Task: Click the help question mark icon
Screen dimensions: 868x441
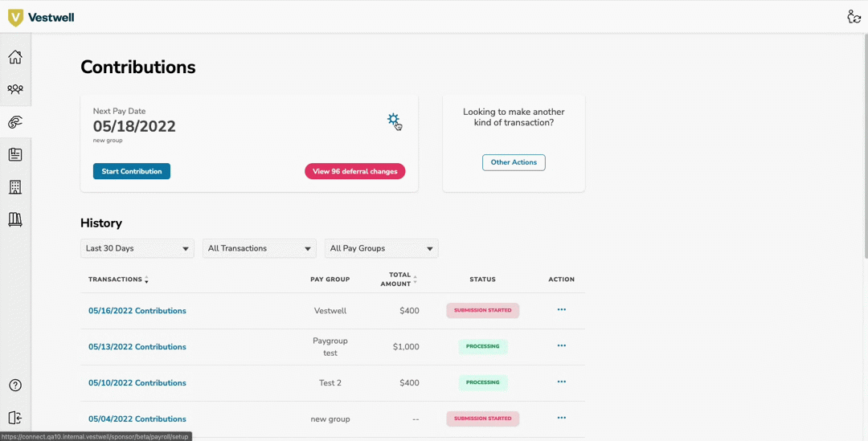Action: [x=15, y=386]
